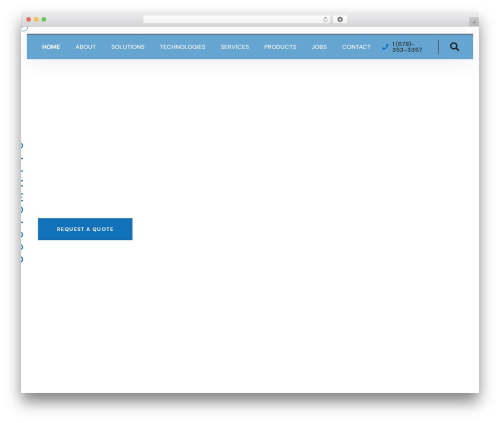This screenshot has width=500, height=423.
Task: Go to the Home menu item
Action: (x=51, y=47)
